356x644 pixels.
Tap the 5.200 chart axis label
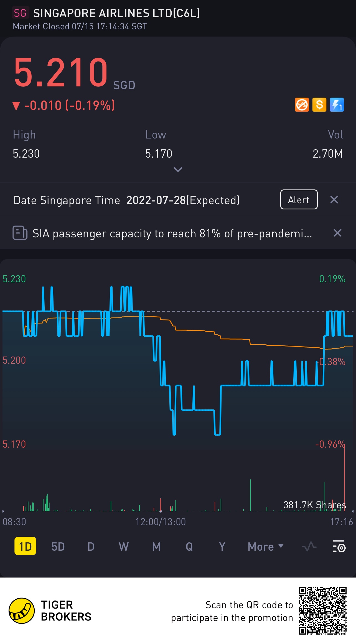[x=14, y=360]
